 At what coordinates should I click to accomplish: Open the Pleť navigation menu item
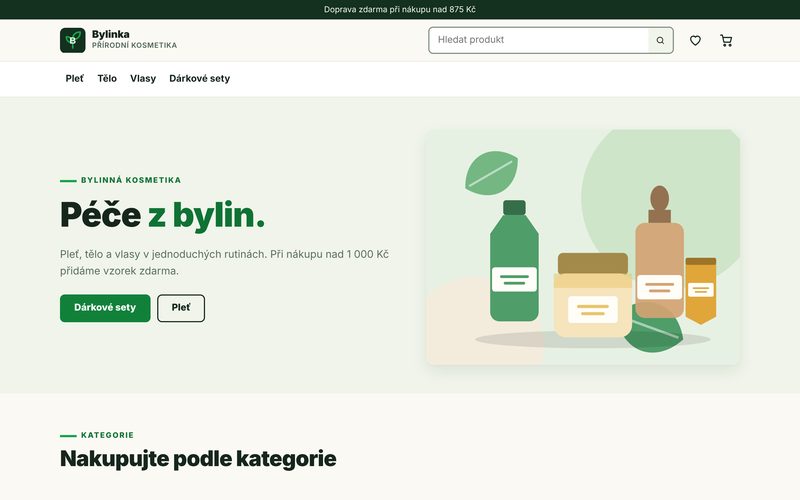point(74,79)
